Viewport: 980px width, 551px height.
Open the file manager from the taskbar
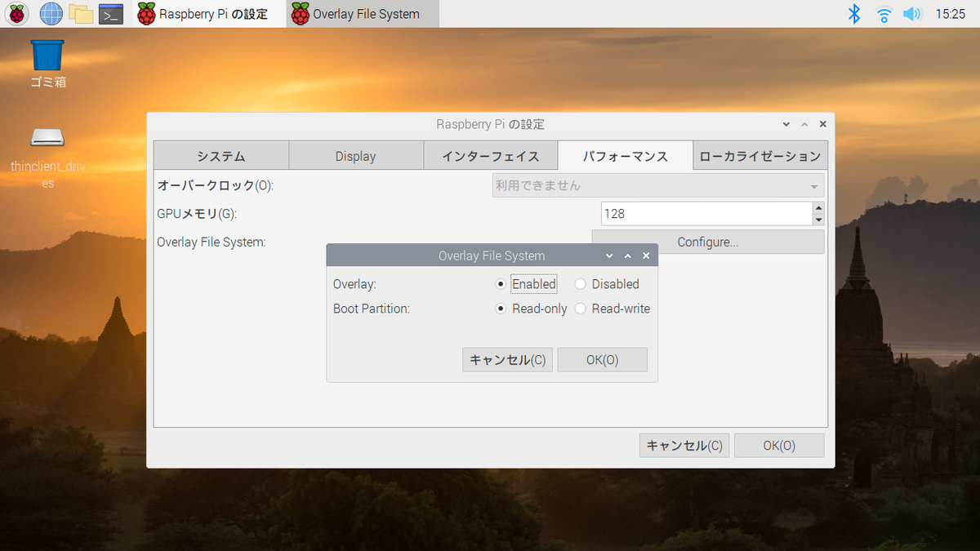pyautogui.click(x=81, y=13)
